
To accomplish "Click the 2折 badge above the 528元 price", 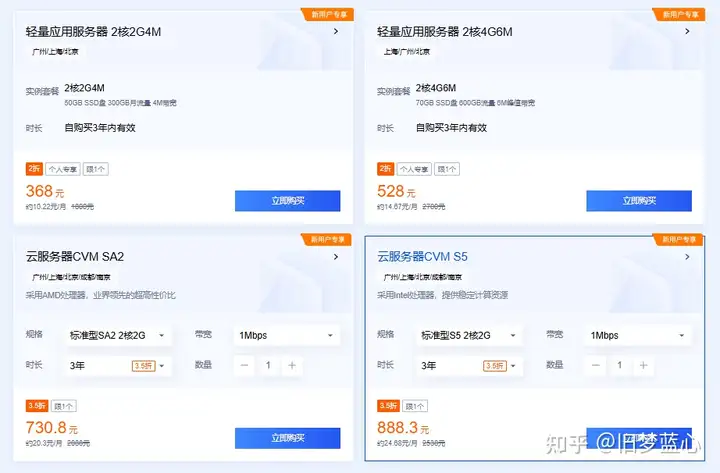I will [386, 169].
